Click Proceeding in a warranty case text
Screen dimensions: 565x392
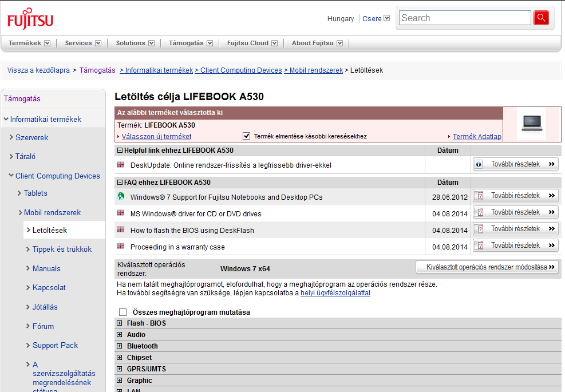pyautogui.click(x=177, y=247)
